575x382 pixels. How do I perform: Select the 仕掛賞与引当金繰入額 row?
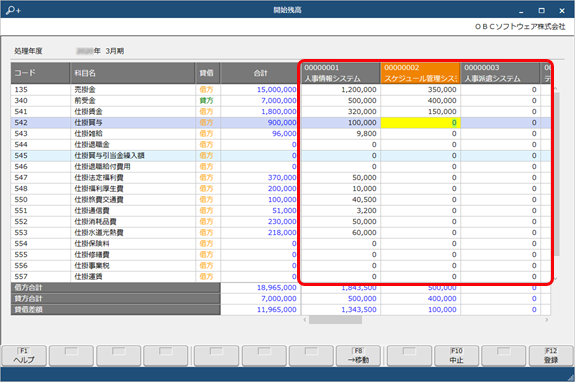click(281, 155)
